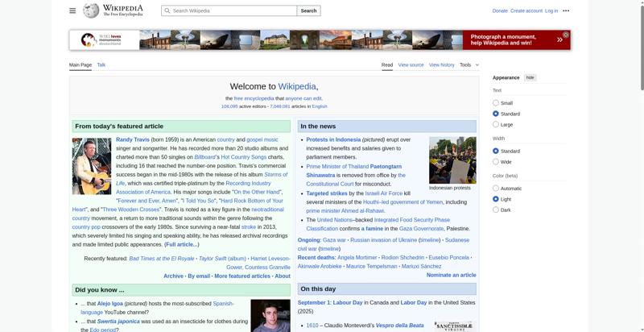Image resolution: width=644 pixels, height=332 pixels.
Task: Expand the Tools dropdown
Action: [x=469, y=65]
